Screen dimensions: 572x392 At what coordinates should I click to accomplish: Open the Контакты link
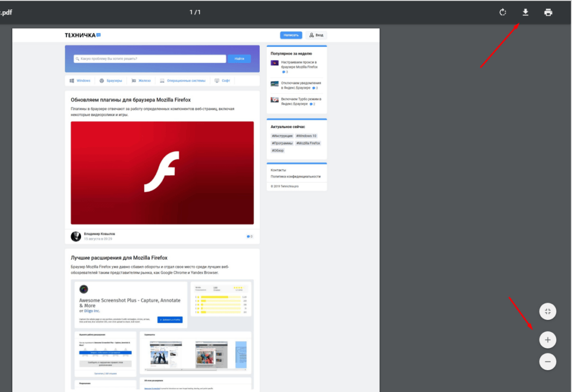(278, 170)
